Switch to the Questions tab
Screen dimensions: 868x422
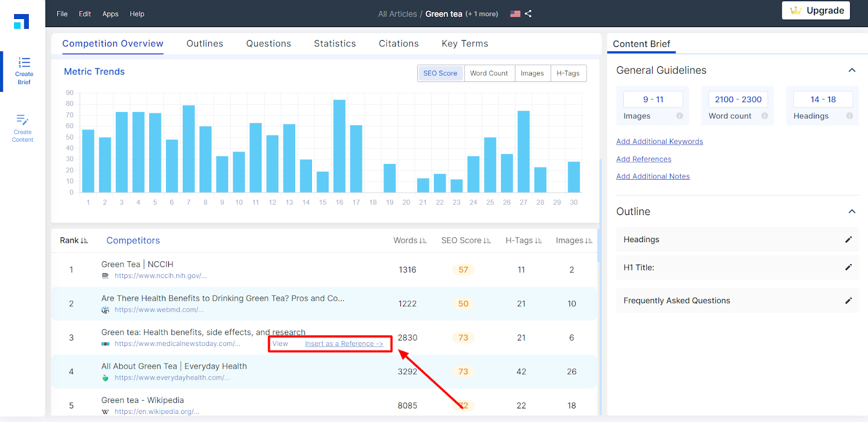[269, 43]
